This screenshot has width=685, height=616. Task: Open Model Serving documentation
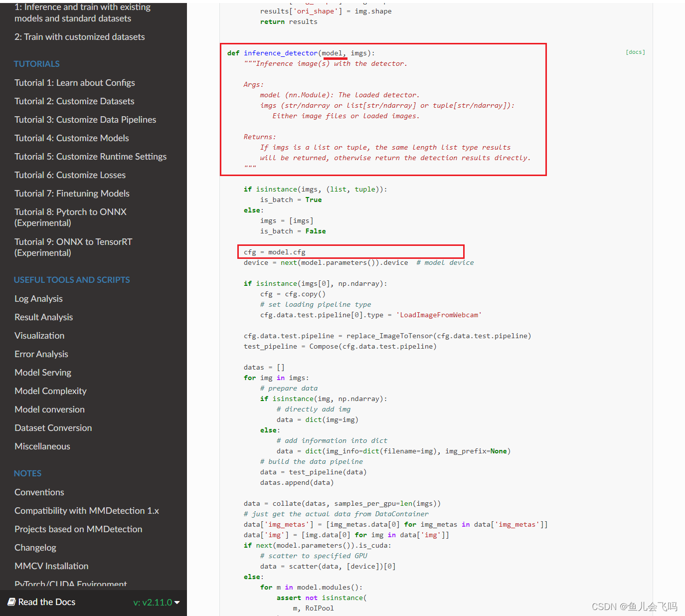(x=42, y=372)
